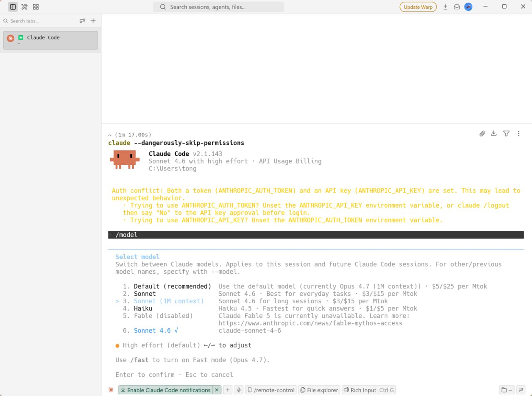This screenshot has height=396, width=532.
Task: Click the Update Warp button
Action: coord(418,7)
